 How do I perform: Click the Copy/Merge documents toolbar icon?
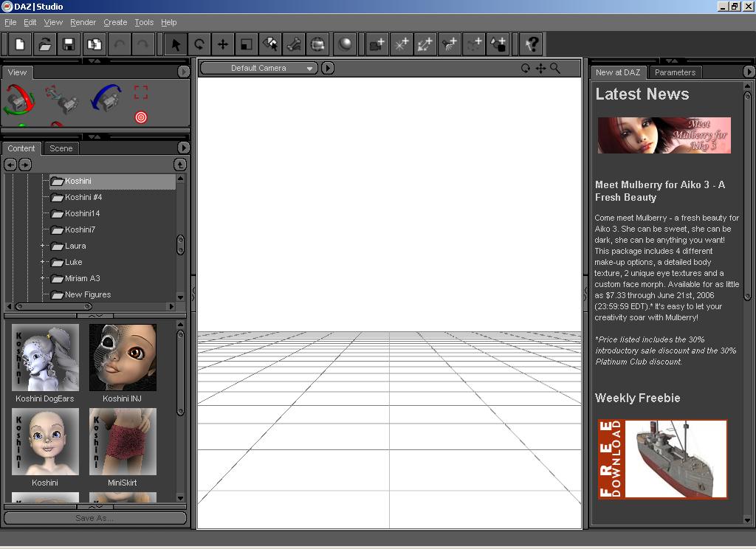(x=94, y=44)
